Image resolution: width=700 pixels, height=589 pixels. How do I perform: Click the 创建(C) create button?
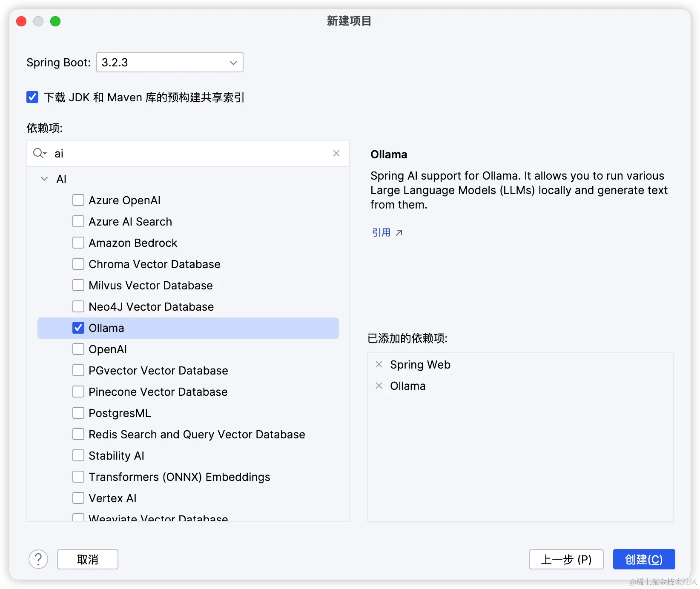(x=644, y=559)
